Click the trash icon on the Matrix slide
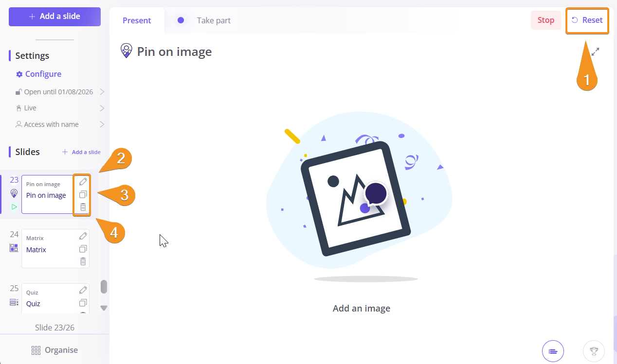The image size is (617, 364). pos(83,261)
